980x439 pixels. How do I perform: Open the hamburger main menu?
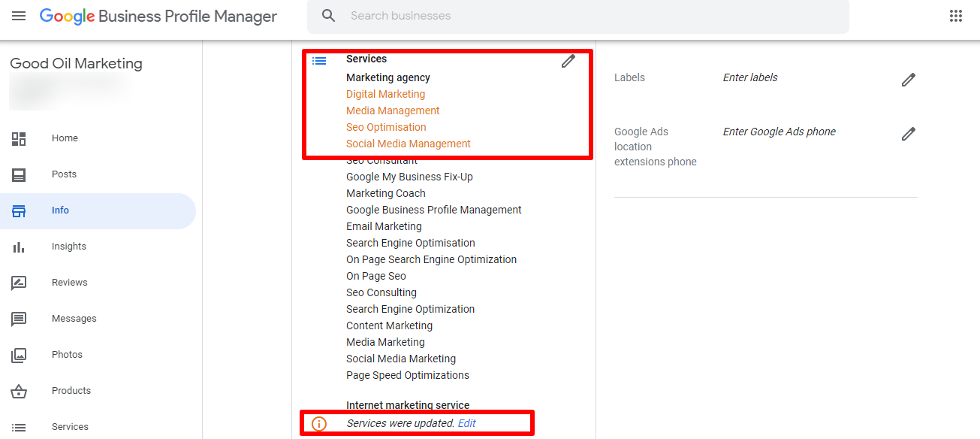coord(19,16)
